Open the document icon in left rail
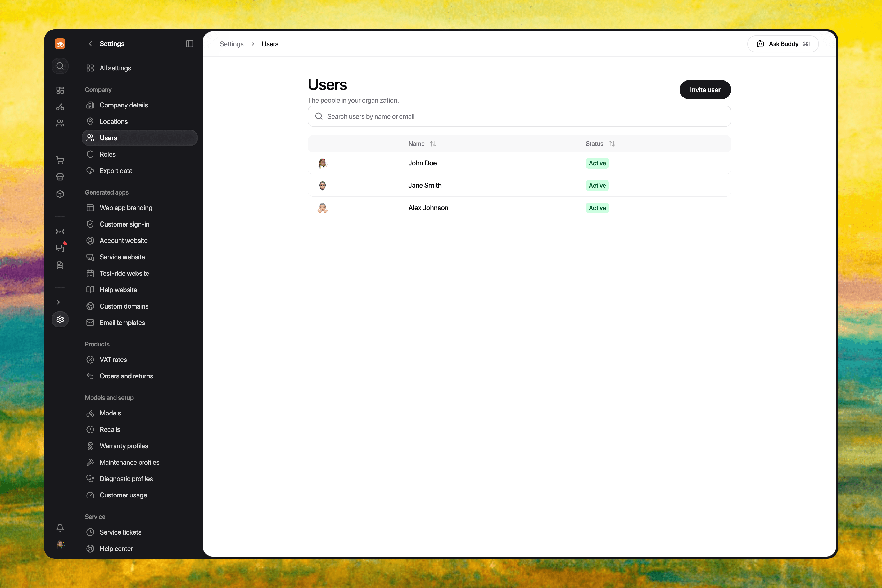Image resolution: width=882 pixels, height=588 pixels. (60, 265)
